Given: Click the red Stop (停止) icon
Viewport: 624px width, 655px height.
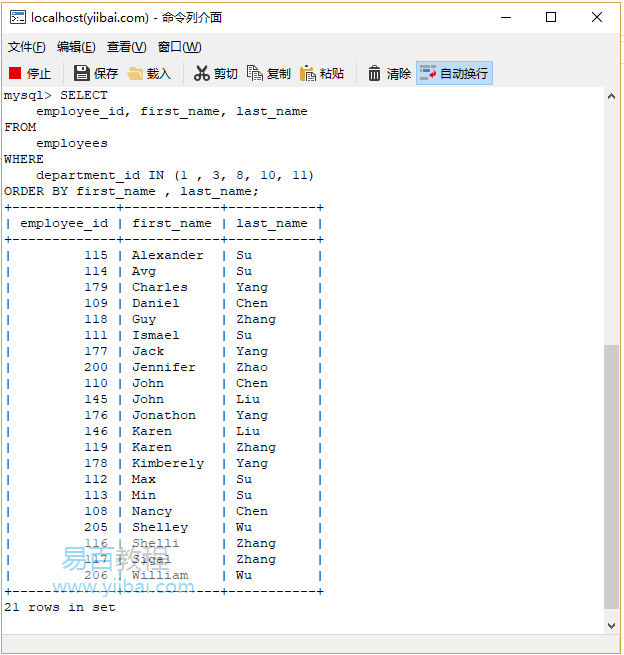Looking at the screenshot, I should 15,73.
